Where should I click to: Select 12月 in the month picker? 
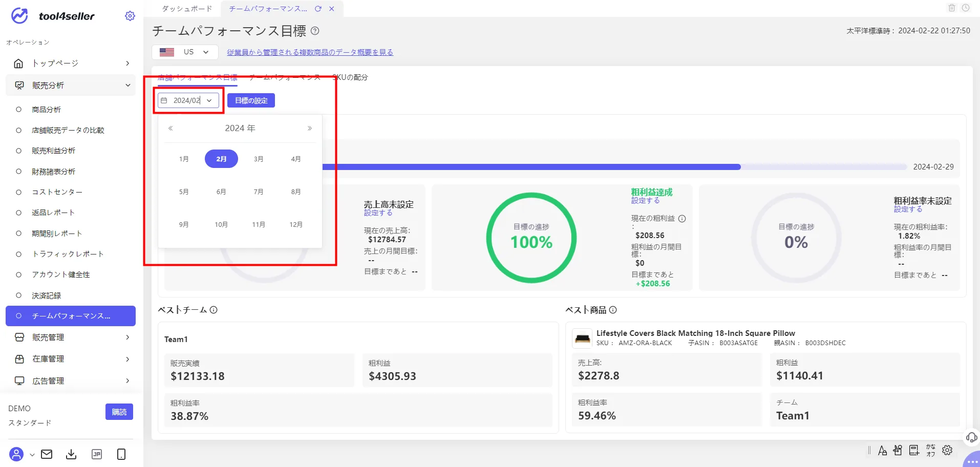point(296,224)
